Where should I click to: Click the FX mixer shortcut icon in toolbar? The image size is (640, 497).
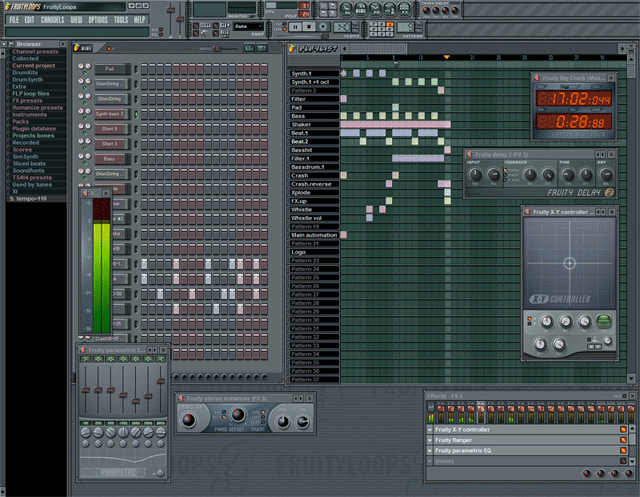coord(404,9)
